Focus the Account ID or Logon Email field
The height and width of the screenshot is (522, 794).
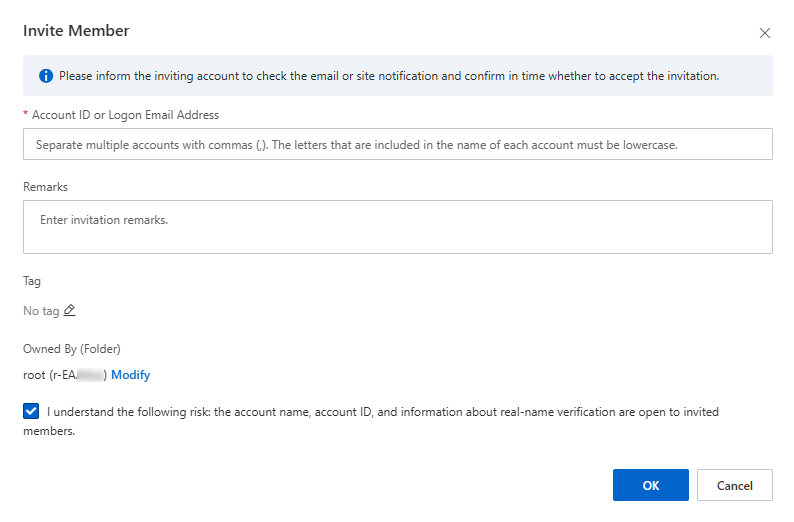[x=397, y=144]
